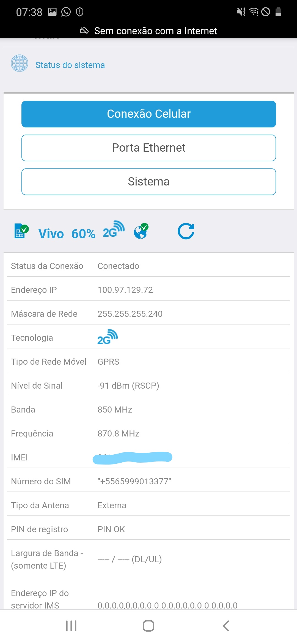
Task: Tap the WhatsApp notification icon in status bar
Action: click(x=66, y=12)
